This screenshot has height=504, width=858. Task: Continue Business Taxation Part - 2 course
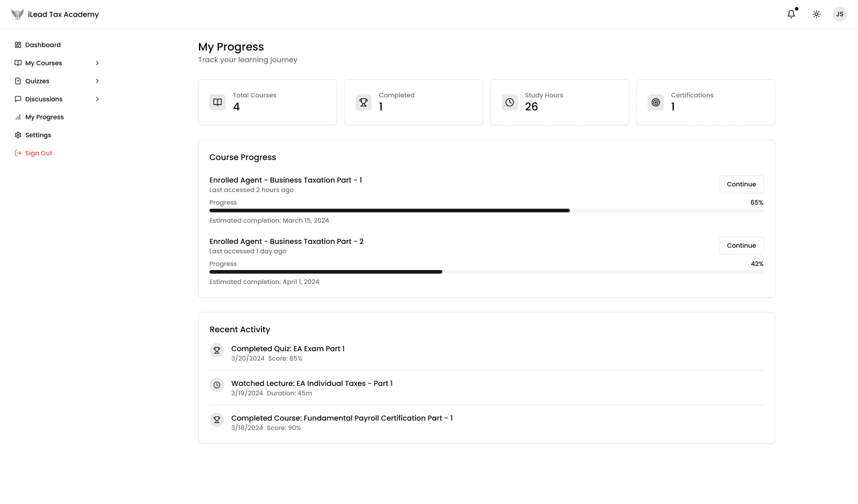[741, 246]
